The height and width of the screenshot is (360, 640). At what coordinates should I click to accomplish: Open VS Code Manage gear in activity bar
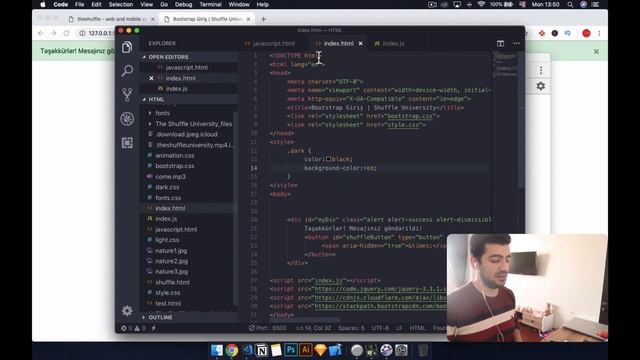tap(127, 311)
